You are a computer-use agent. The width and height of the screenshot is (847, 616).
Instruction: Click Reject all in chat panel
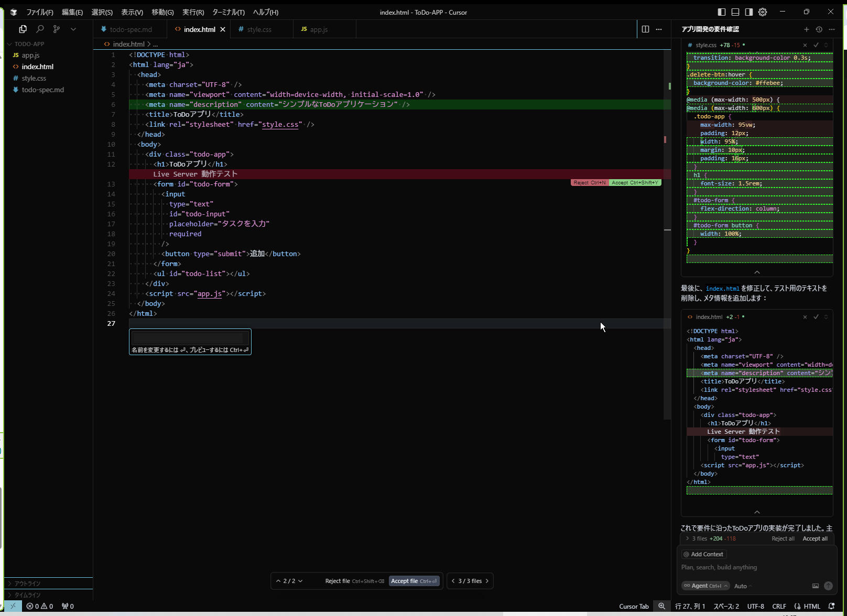783,538
